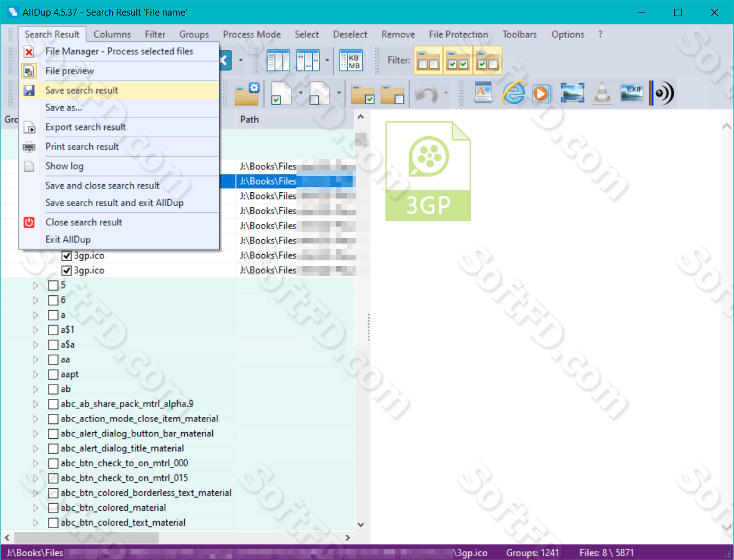This screenshot has width=734, height=560.
Task: Click the printer icon in the menu
Action: click(29, 147)
